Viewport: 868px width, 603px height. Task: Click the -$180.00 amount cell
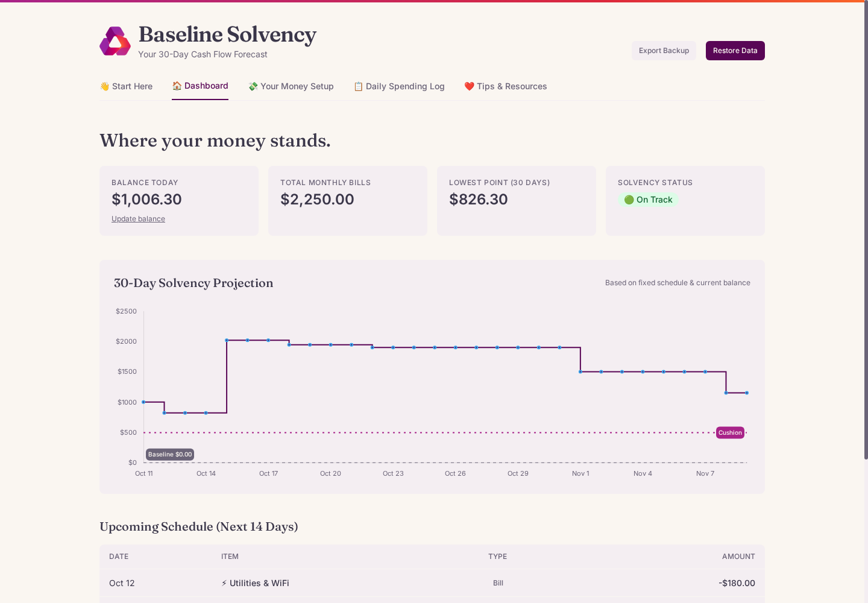tap(737, 583)
